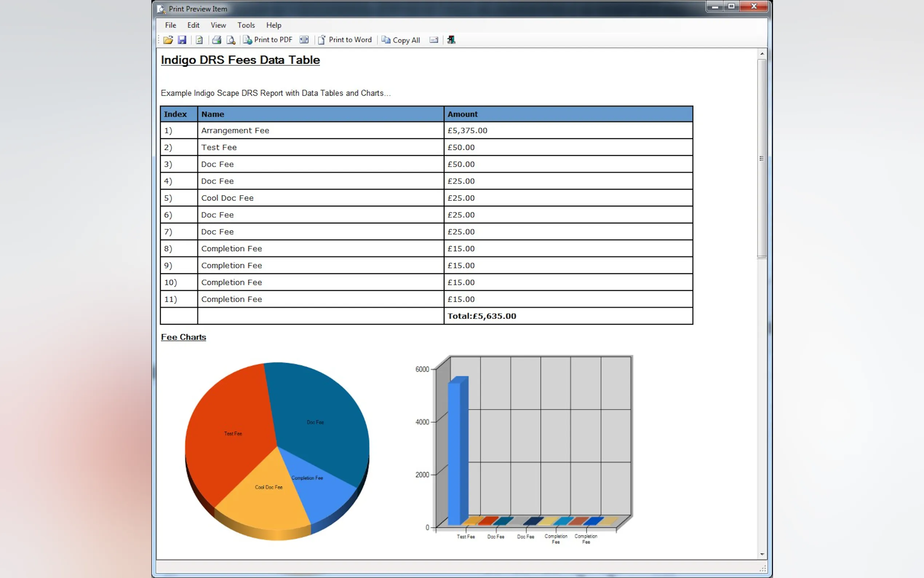Open the Tools menu
The image size is (924, 578).
click(x=246, y=25)
